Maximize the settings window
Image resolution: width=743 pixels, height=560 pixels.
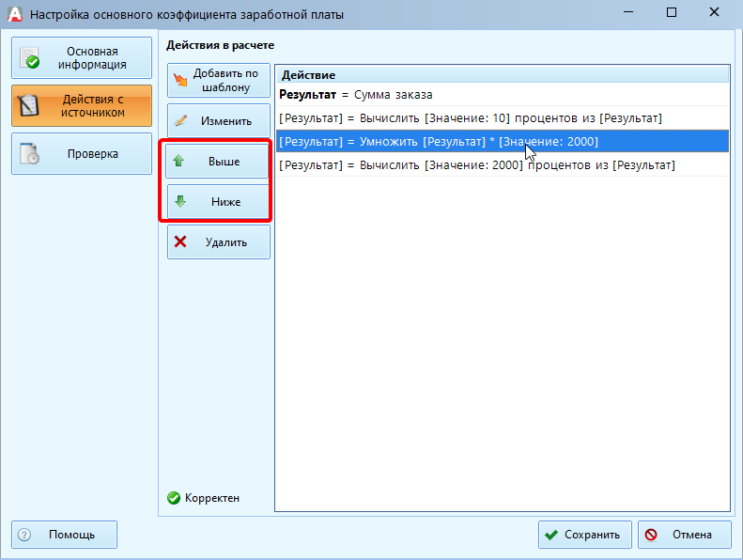[672, 13]
